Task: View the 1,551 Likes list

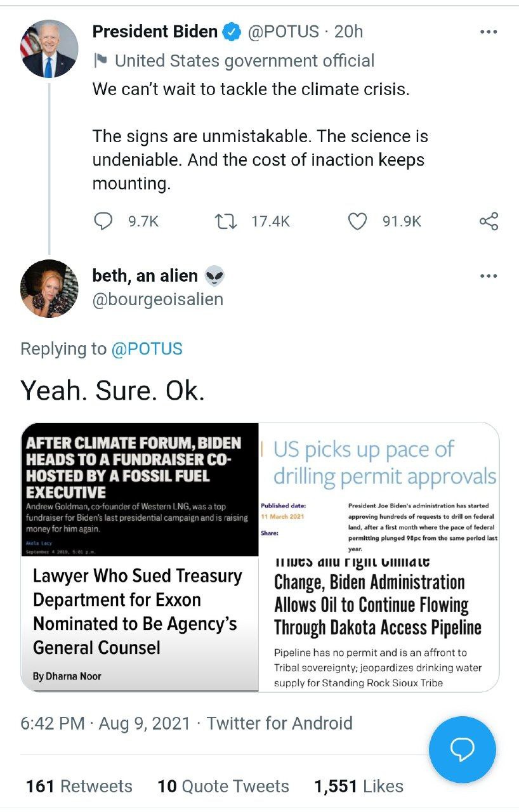Action: pyautogui.click(x=358, y=787)
